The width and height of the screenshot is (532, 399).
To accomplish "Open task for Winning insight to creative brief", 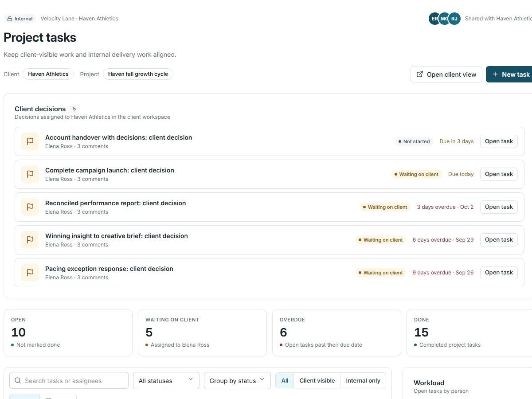I will tap(499, 240).
